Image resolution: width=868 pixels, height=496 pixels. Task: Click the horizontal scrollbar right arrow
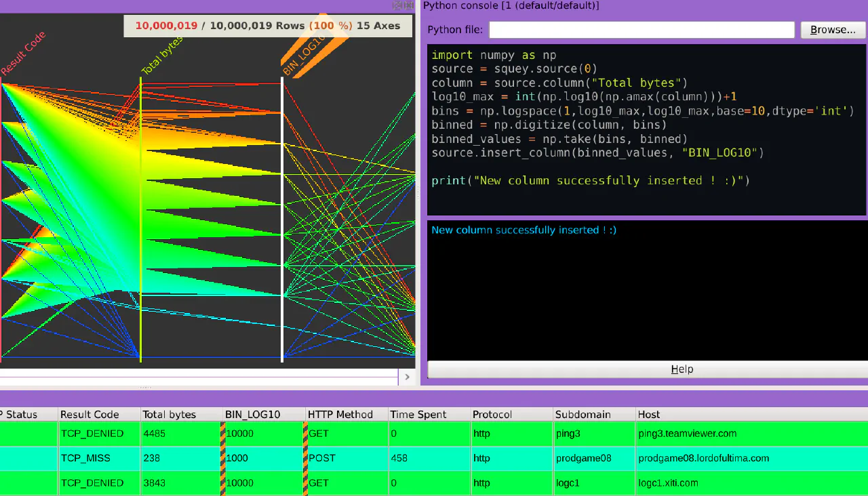(x=407, y=377)
